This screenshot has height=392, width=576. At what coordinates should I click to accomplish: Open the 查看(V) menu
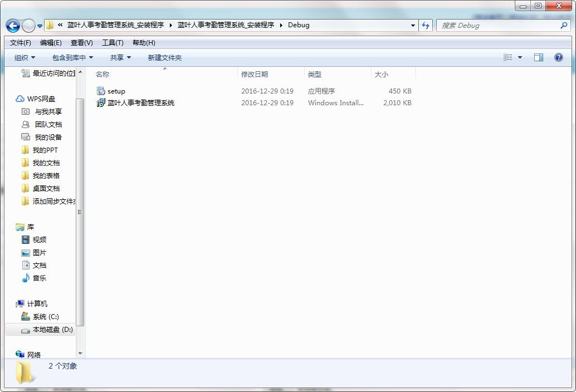(x=81, y=43)
